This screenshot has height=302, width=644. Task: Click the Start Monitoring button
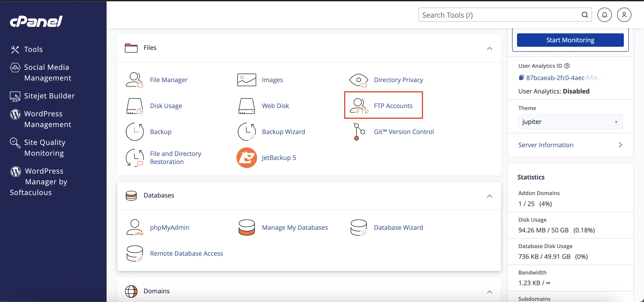pyautogui.click(x=570, y=40)
